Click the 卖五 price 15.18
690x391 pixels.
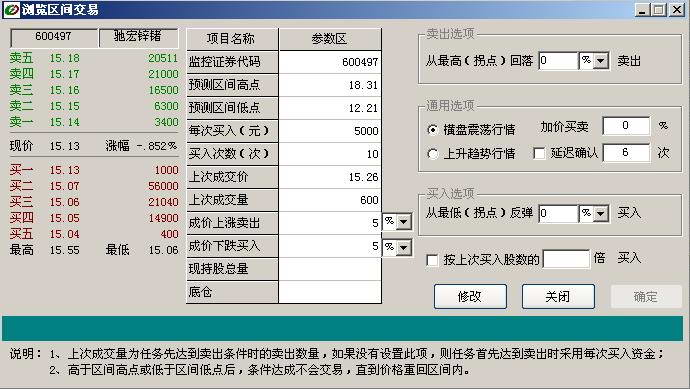[65, 58]
